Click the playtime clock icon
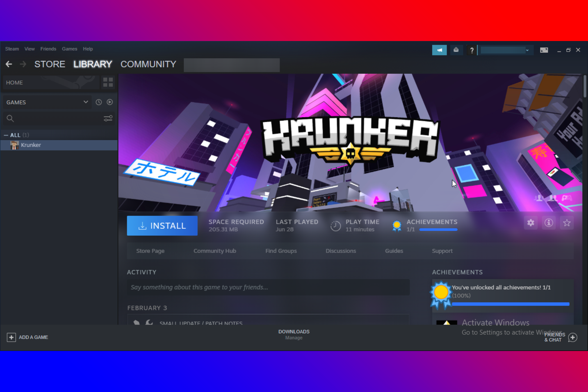 pyautogui.click(x=335, y=225)
